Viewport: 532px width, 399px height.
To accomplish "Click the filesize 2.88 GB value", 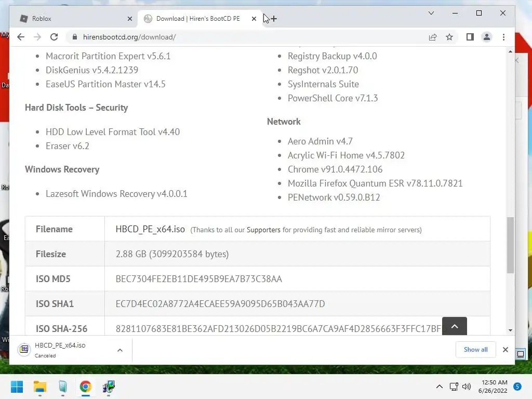I will 172,254.
